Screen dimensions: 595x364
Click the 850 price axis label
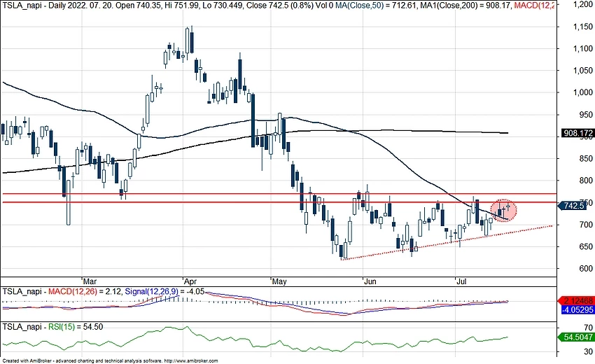click(x=586, y=159)
